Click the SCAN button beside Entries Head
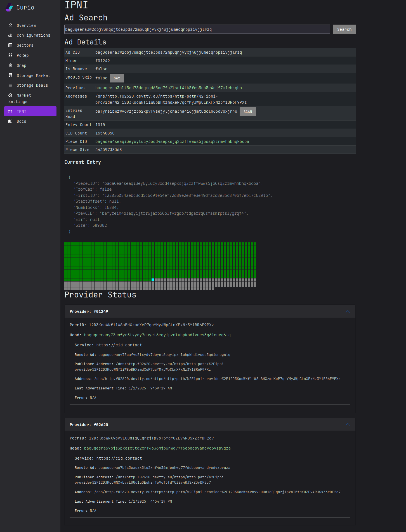Screen dimensions: 406x532 pyautogui.click(x=247, y=112)
